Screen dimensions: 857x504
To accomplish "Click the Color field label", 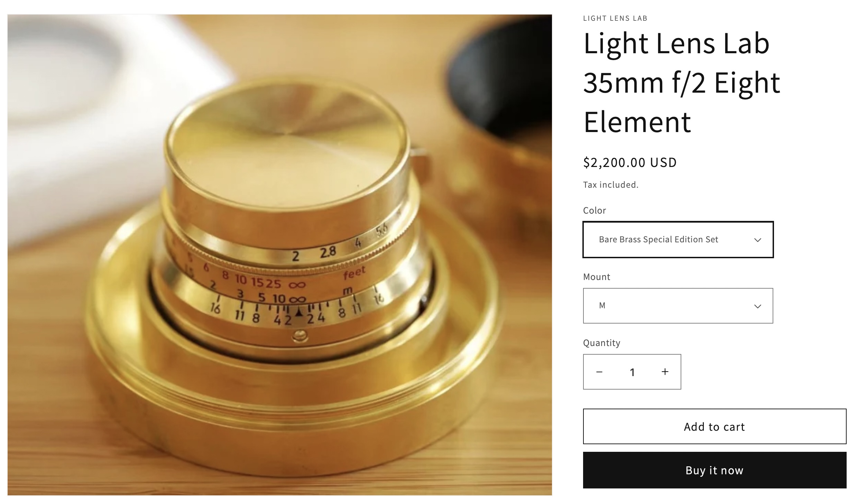I will [x=595, y=211].
